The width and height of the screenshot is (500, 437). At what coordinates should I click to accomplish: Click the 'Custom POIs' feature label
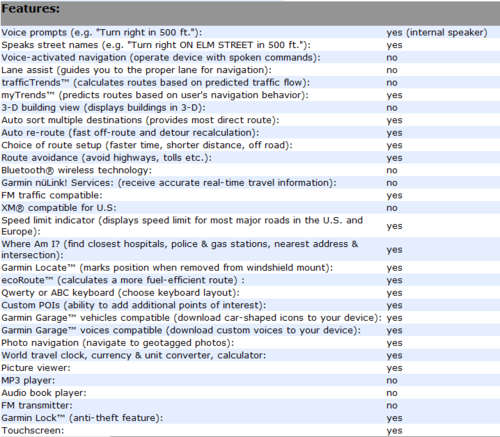(x=133, y=305)
